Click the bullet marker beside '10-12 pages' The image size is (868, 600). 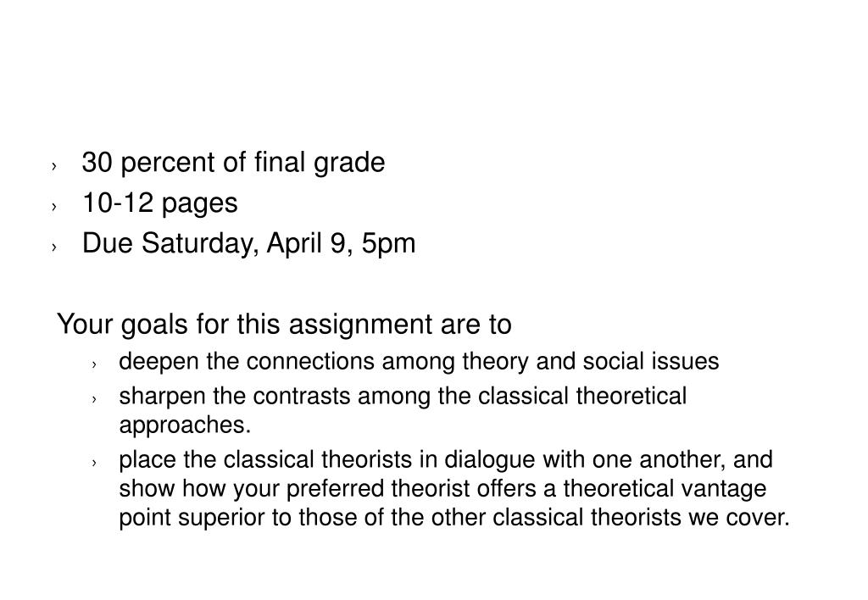[53, 207]
